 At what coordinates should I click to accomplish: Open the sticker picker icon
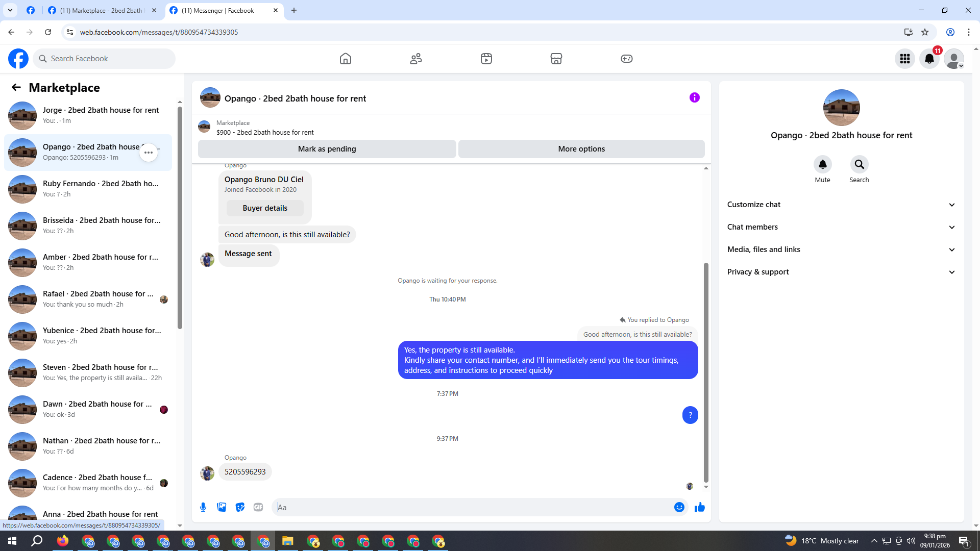240,507
